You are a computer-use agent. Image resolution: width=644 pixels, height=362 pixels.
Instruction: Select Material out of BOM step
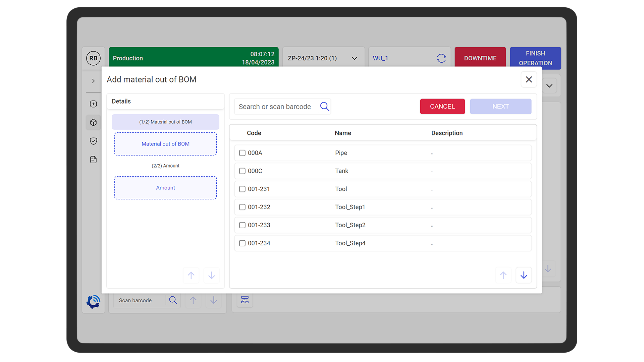(x=165, y=144)
